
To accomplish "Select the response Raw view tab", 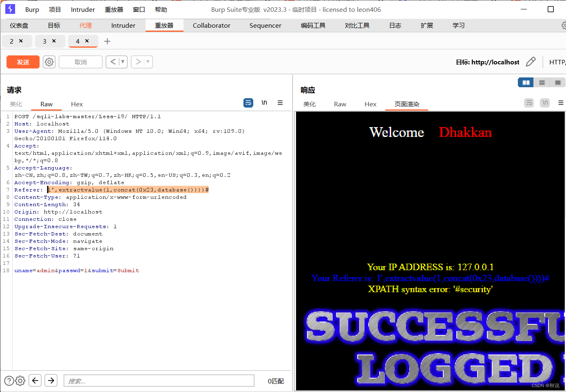I will (340, 104).
